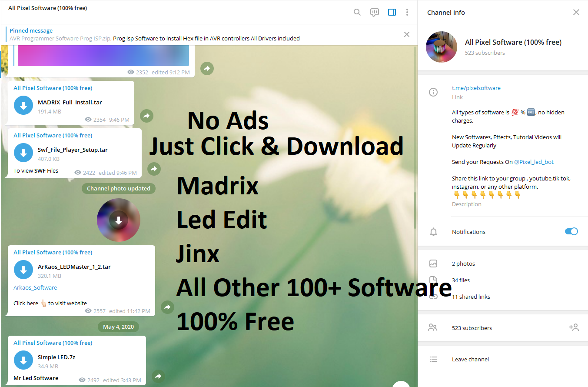Dismiss the pinned message bar
Viewport: 588px width, 387px height.
(x=406, y=34)
